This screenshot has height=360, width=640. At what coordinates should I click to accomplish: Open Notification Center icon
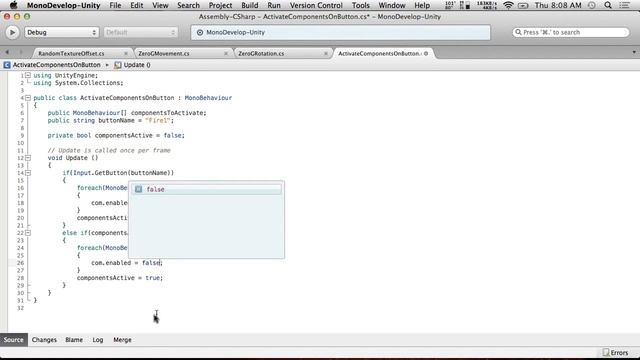(x=624, y=5)
